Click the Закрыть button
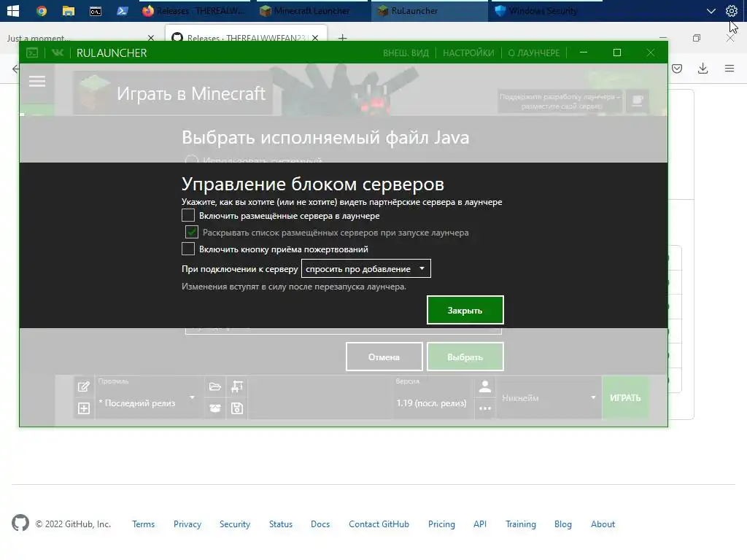The width and height of the screenshot is (747, 560). [x=465, y=310]
